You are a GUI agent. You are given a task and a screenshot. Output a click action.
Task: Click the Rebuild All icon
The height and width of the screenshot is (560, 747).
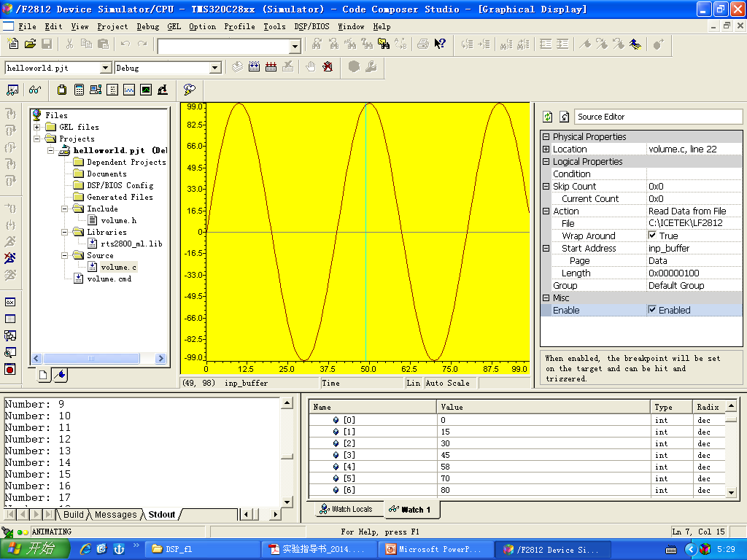click(x=271, y=67)
